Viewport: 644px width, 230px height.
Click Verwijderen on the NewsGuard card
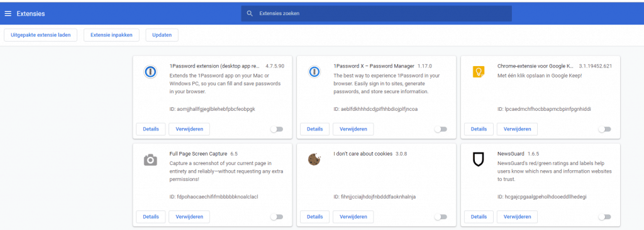(x=517, y=217)
